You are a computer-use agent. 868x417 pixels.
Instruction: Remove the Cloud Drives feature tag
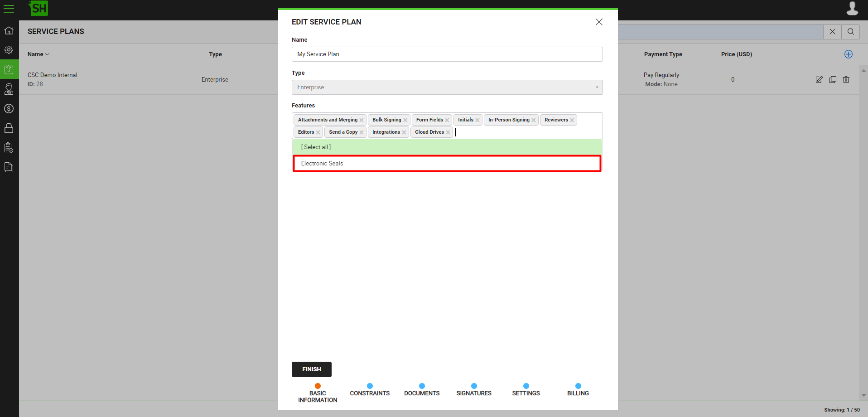[x=448, y=132]
